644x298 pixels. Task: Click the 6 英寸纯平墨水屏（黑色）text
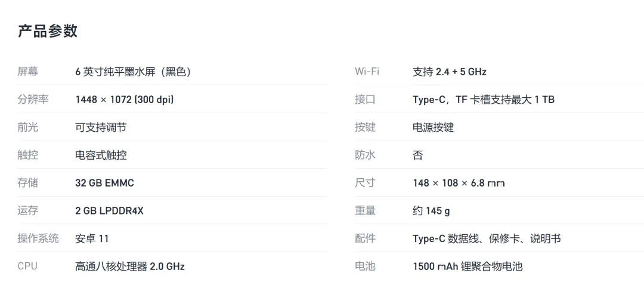(133, 72)
